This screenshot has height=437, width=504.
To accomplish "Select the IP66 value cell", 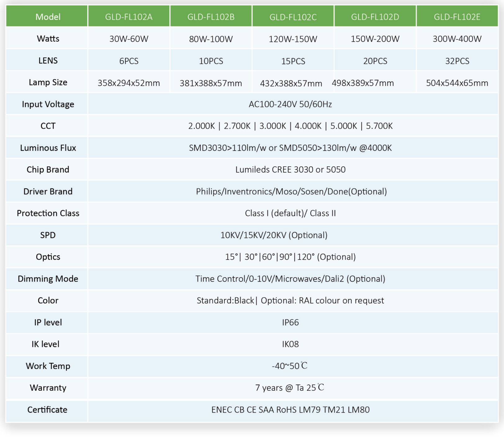I will point(290,322).
